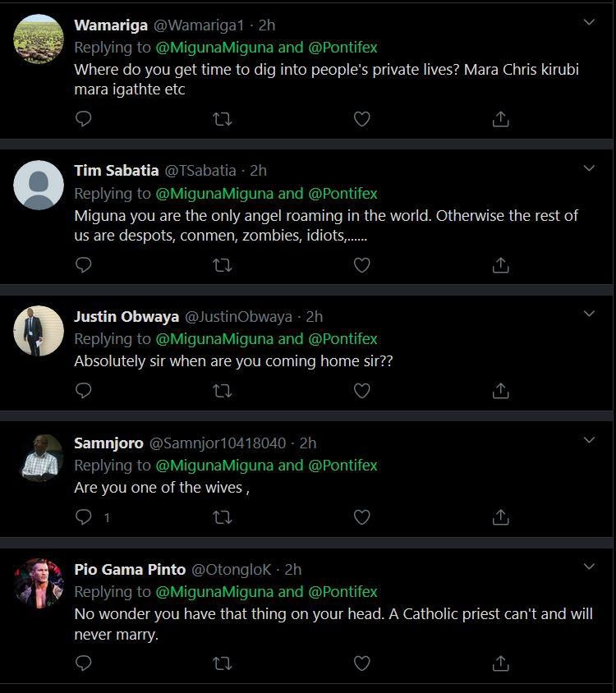
Task: Open Samnjoro's profile picture
Action: [x=39, y=458]
